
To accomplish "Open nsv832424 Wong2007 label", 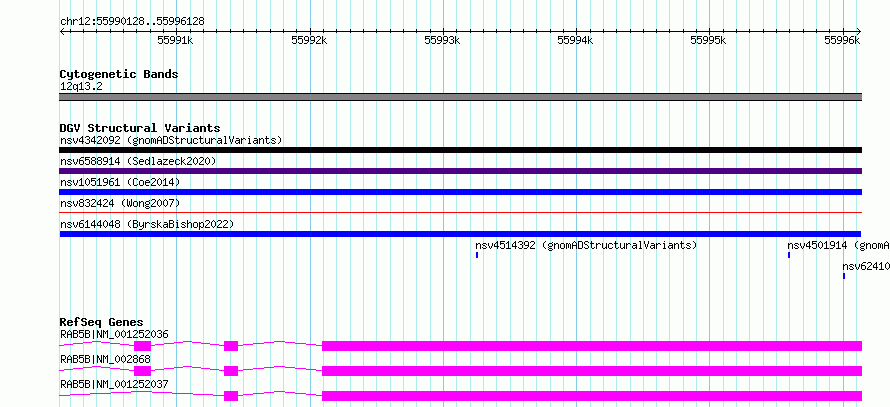I will [120, 203].
